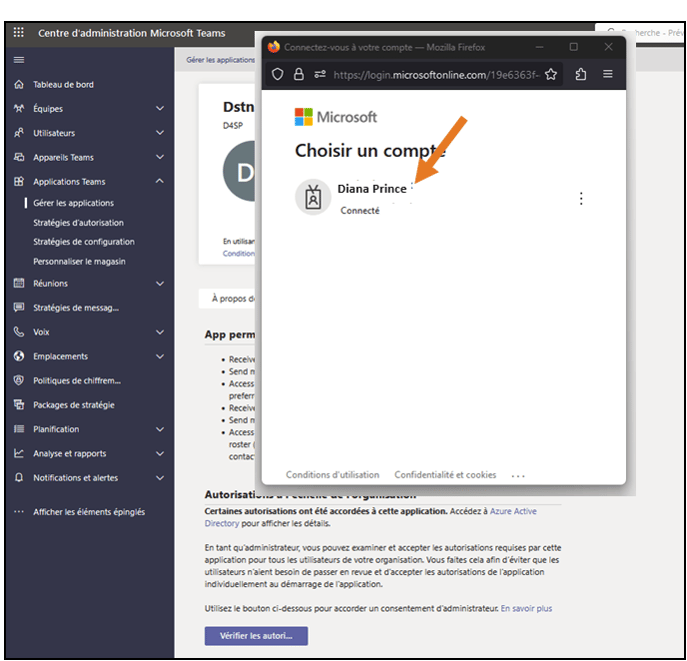Screen dimensions: 687x661
Task: Select the Voix phone icon
Action: [19, 332]
